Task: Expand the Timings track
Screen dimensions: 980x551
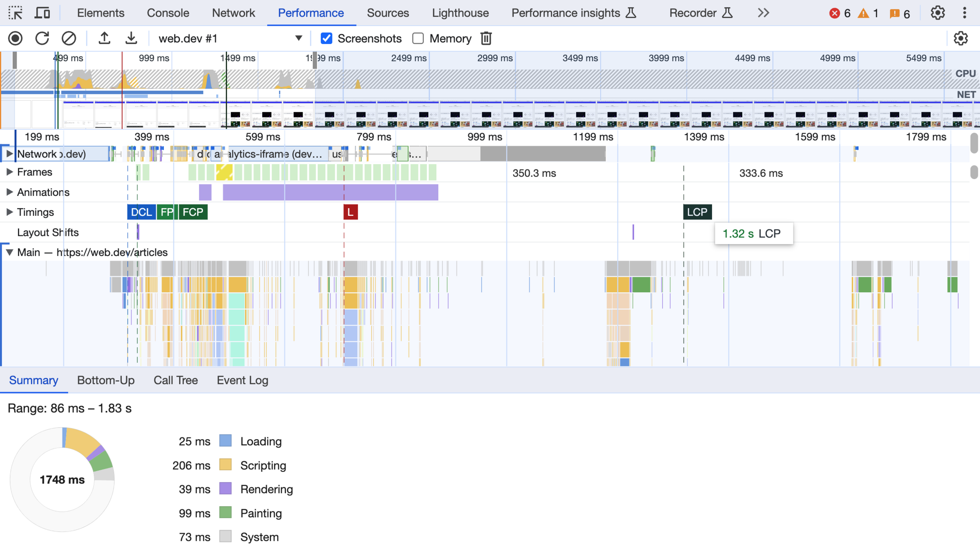Action: click(x=9, y=212)
